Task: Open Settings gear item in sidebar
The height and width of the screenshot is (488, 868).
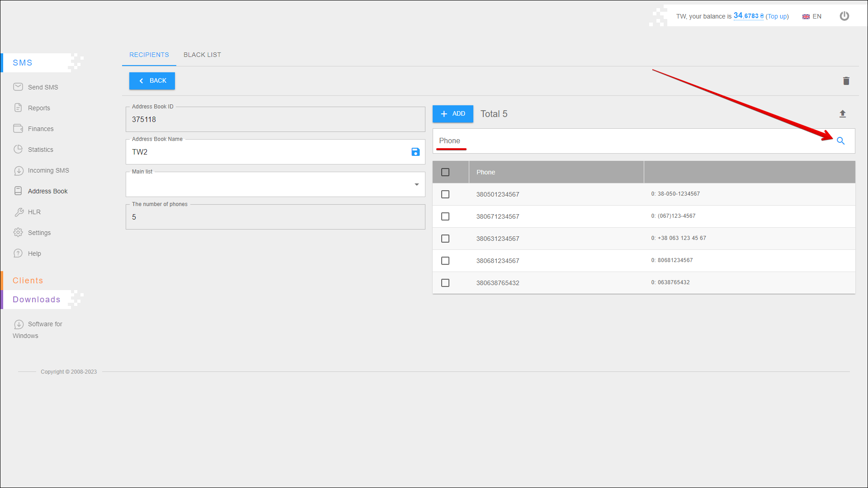Action: pyautogui.click(x=39, y=233)
